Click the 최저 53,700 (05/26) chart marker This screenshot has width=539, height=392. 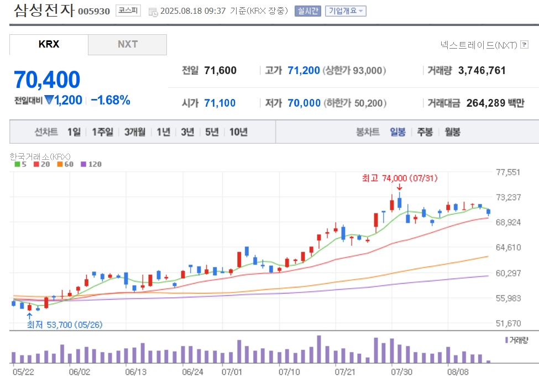pos(65,325)
